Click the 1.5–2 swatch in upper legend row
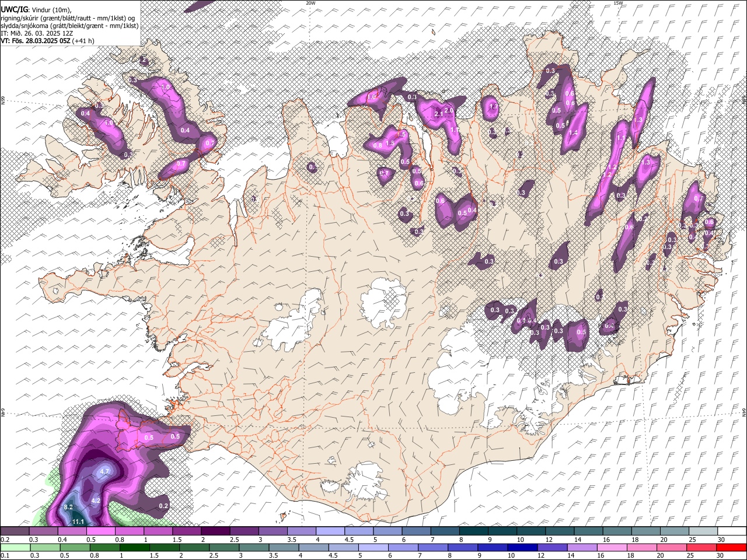The height and width of the screenshot is (560, 747). (x=187, y=531)
